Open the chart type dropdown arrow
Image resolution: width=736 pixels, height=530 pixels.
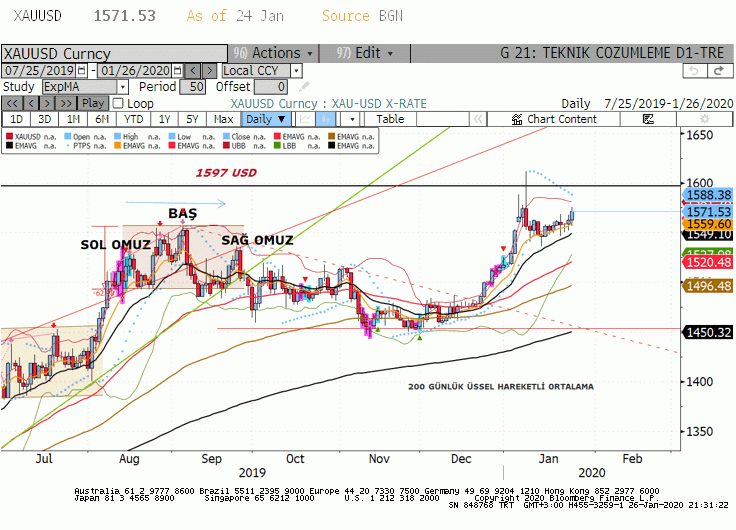pyautogui.click(x=352, y=119)
